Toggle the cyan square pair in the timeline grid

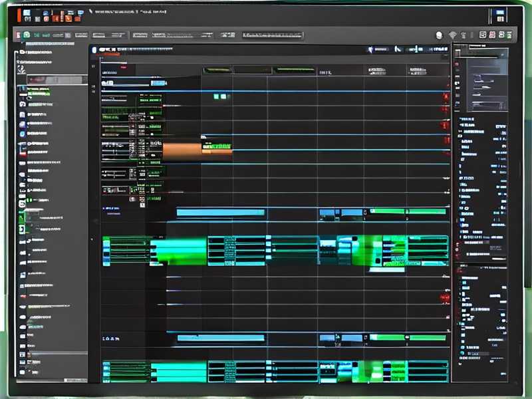[x=219, y=97]
